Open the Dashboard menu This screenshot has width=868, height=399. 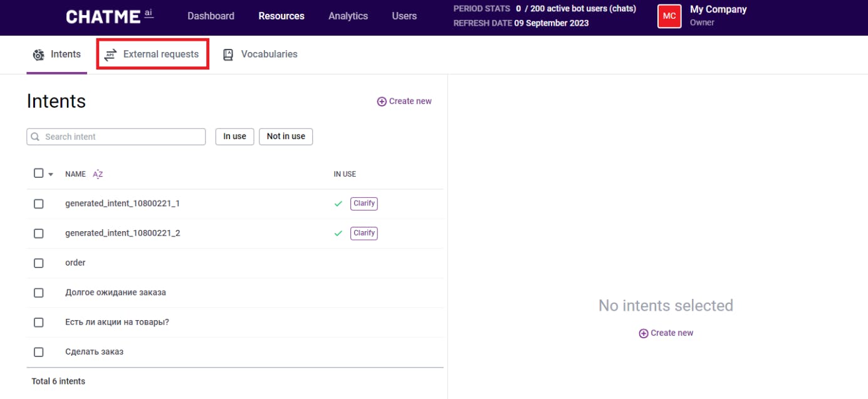point(211,16)
